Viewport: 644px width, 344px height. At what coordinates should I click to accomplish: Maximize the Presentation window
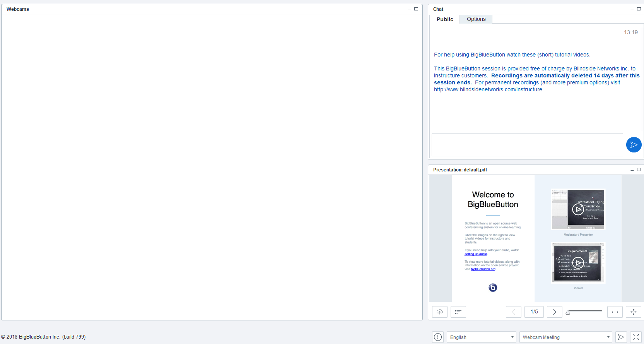tap(639, 169)
